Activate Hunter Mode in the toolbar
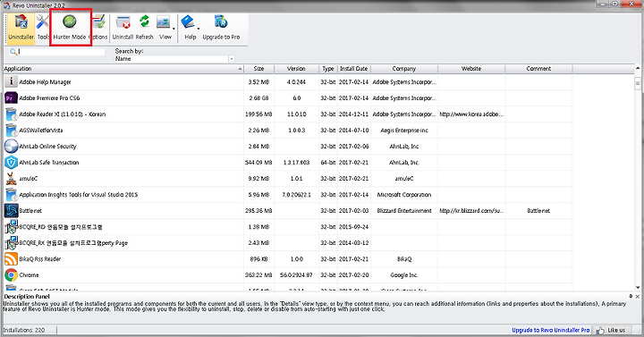Image resolution: width=644 pixels, height=337 pixels. 70,28
